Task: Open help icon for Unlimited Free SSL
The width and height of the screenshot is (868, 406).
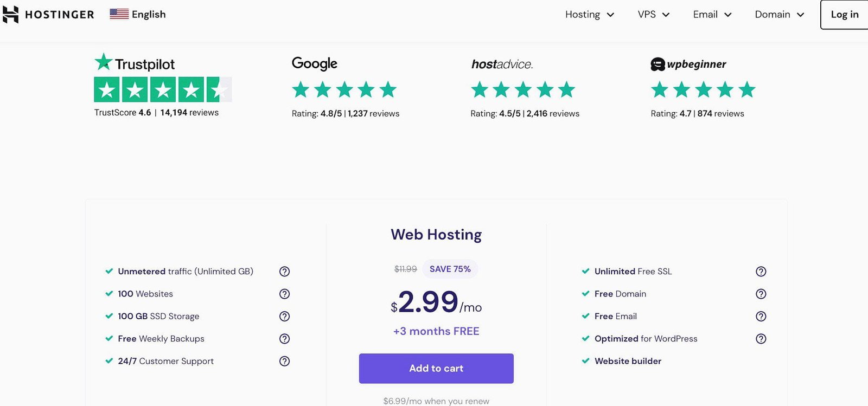Action: 761,272
